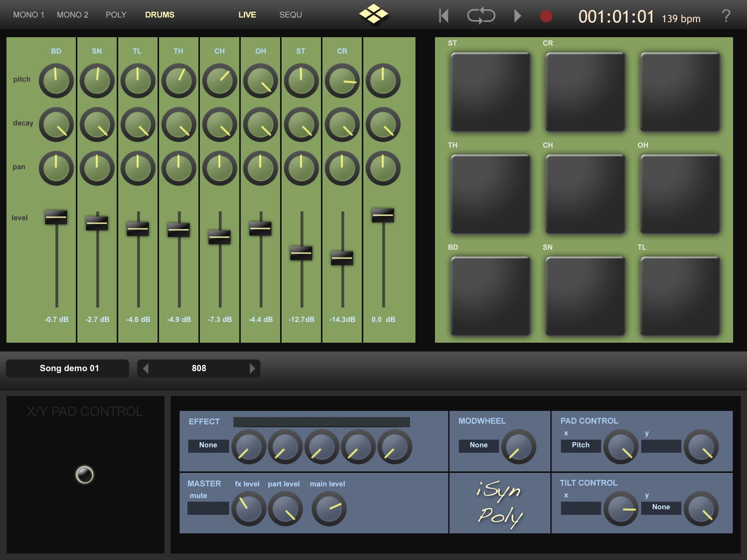Select the DRUMS tab
This screenshot has height=560, width=747.
pos(160,15)
